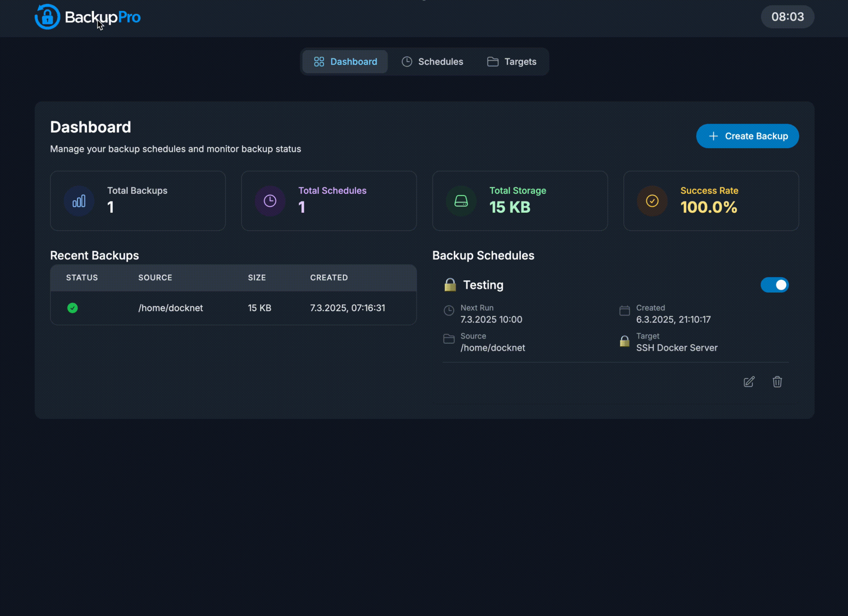Open the Targets tab
Image resolution: width=848 pixels, height=616 pixels.
click(x=512, y=62)
